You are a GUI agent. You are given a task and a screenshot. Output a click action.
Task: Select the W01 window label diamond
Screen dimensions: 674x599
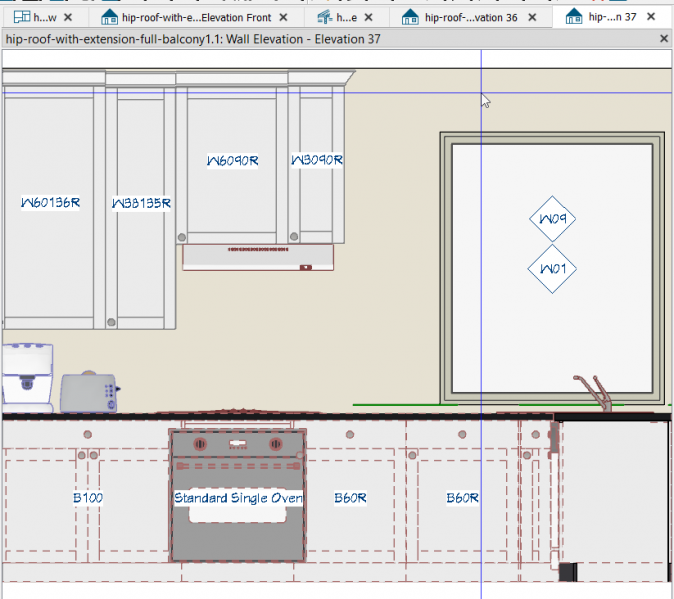(x=552, y=269)
